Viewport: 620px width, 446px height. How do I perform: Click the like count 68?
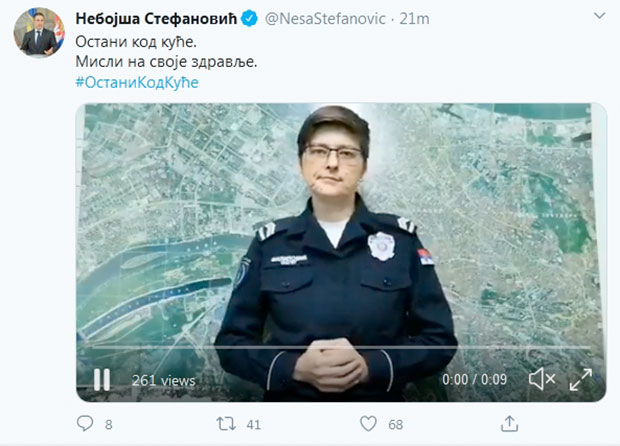coord(395,425)
